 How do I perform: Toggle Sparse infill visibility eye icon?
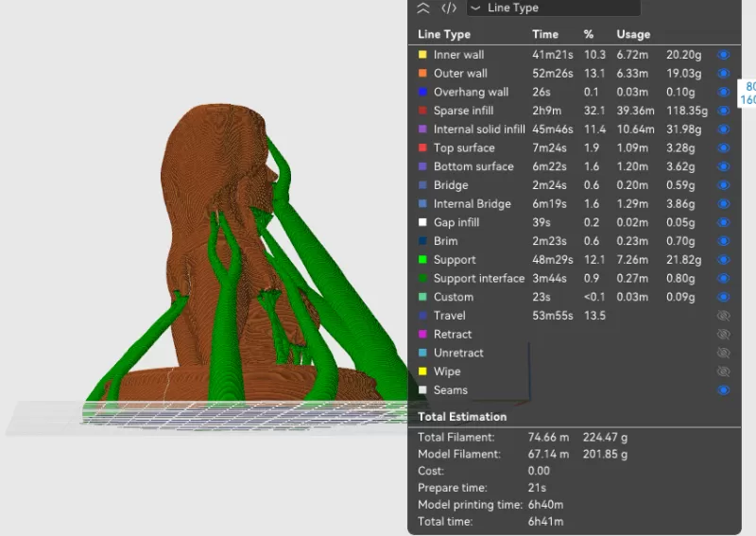point(724,111)
